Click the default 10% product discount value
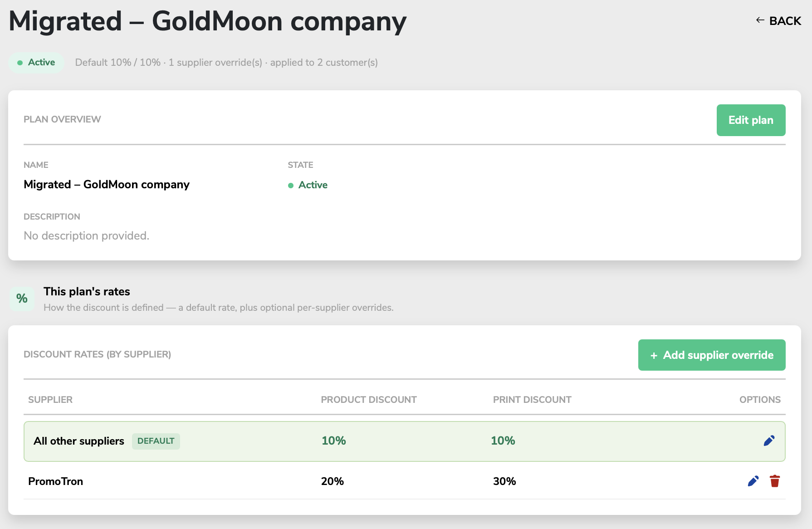Screen dimensions: 812x529 click(334, 441)
